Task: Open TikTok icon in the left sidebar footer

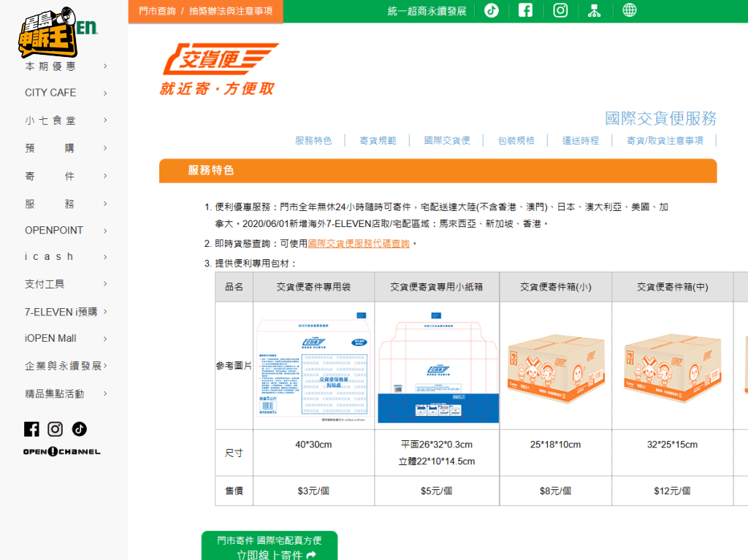Action: click(x=79, y=429)
